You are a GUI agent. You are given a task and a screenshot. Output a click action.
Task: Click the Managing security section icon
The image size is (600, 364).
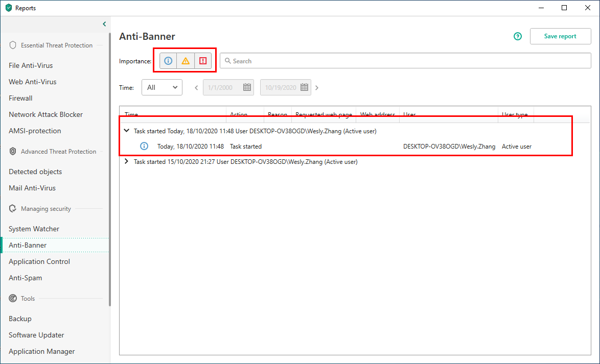click(x=13, y=208)
